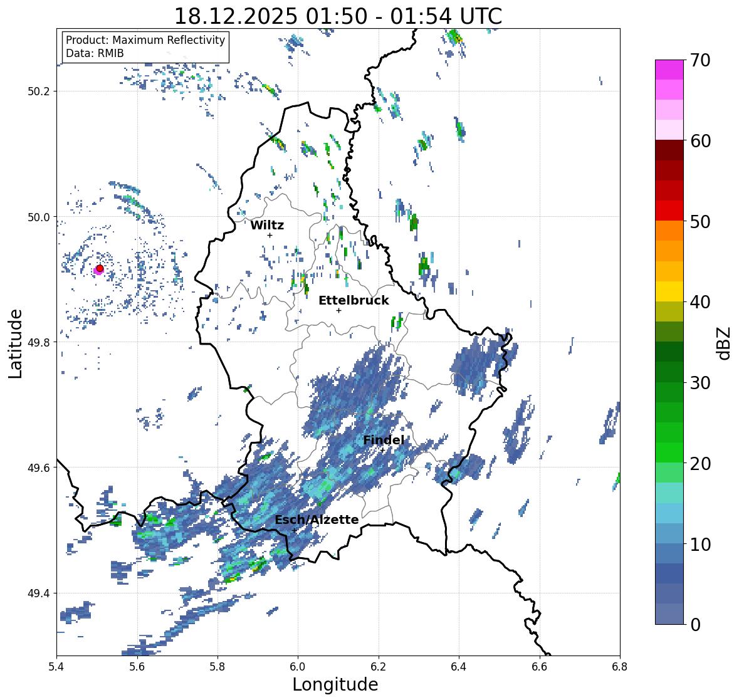Click the dark maroon colorbar segment below 60
The height and width of the screenshot is (700, 739).
click(669, 150)
